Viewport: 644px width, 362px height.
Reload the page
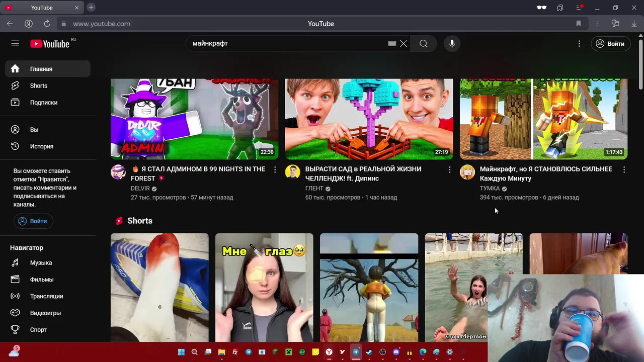(x=47, y=24)
